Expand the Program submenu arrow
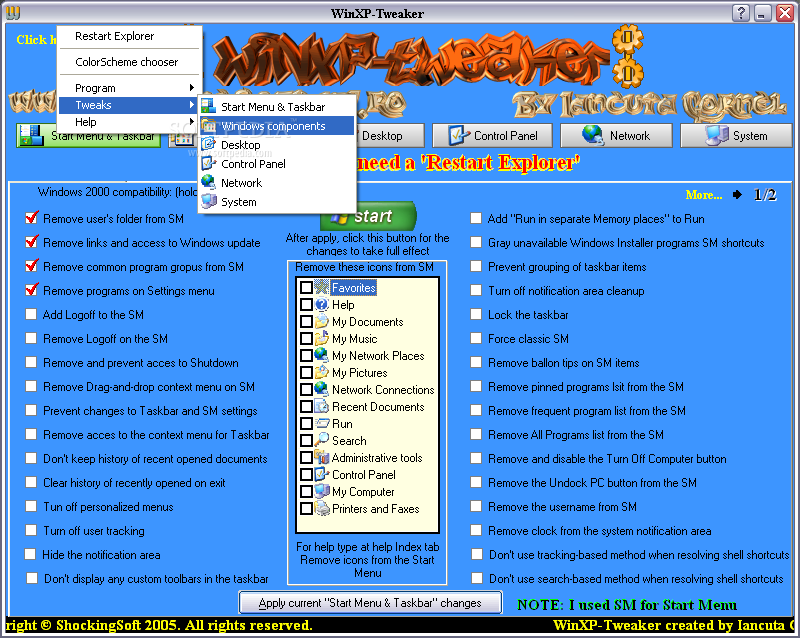This screenshot has height=638, width=800. tap(192, 88)
